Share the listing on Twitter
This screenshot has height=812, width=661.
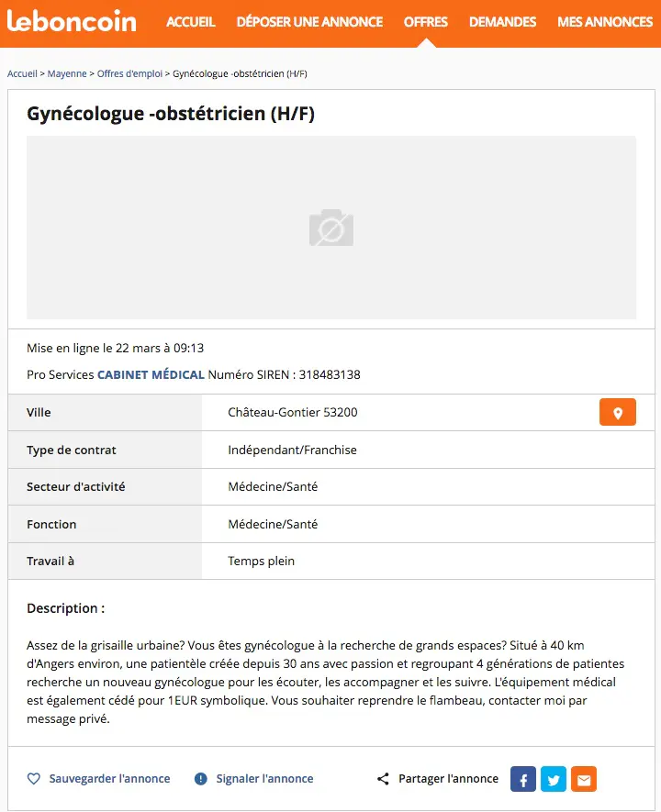tap(554, 779)
